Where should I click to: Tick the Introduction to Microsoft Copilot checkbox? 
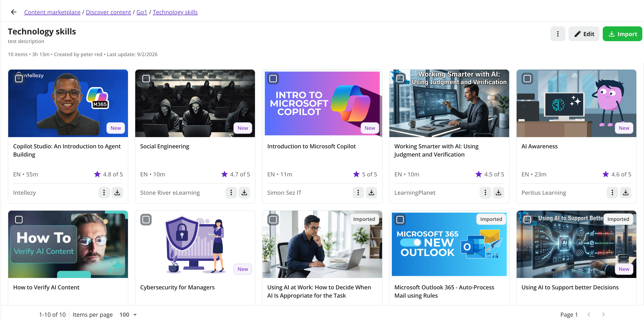273,79
